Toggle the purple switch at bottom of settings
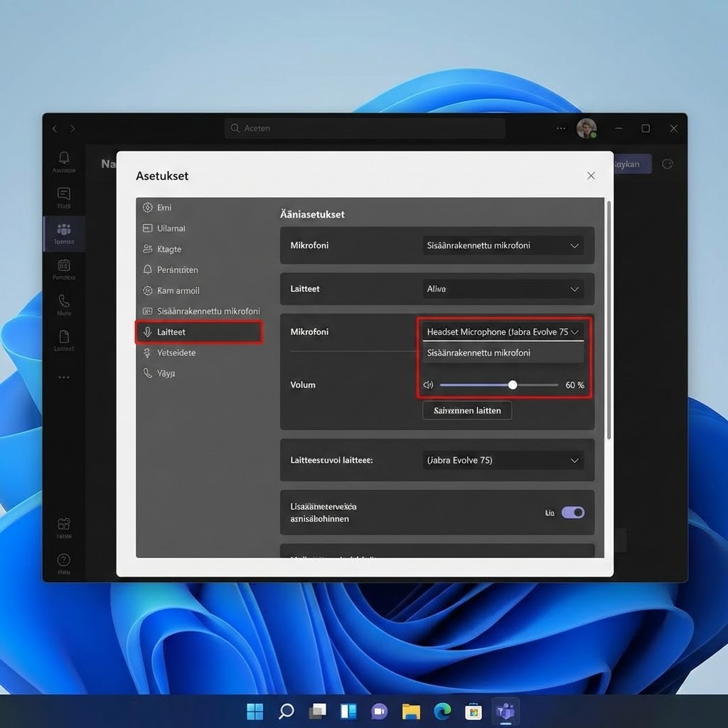The width and height of the screenshot is (728, 728). coord(572,513)
